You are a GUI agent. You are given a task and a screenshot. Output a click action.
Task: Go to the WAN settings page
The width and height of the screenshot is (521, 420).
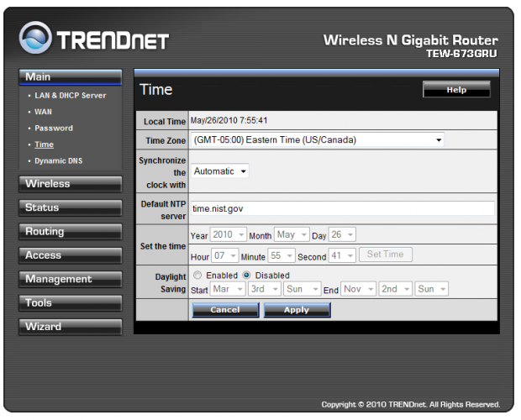pyautogui.click(x=43, y=112)
